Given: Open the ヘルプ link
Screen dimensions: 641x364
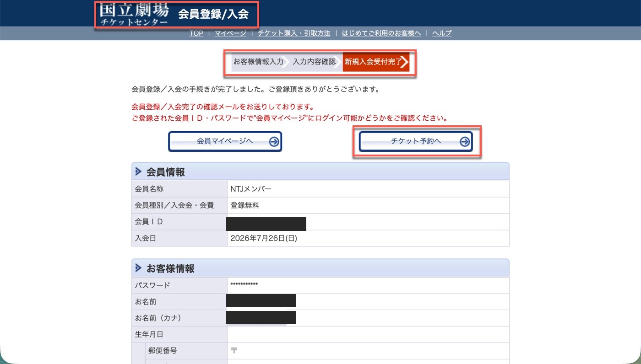Looking at the screenshot, I should [442, 33].
